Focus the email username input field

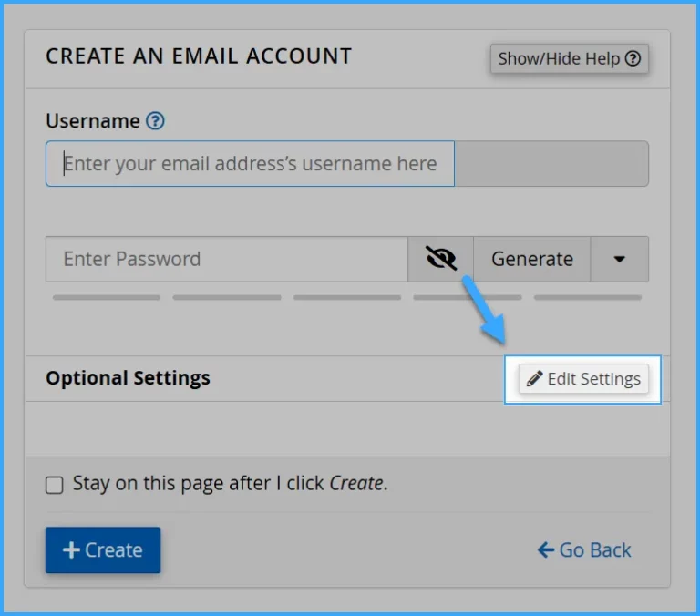coord(250,164)
